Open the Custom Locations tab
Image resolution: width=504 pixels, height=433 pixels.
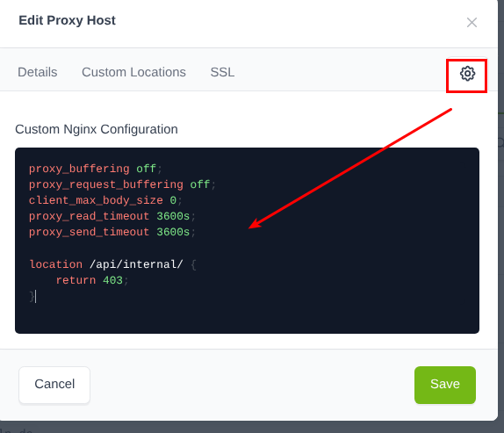[133, 72]
